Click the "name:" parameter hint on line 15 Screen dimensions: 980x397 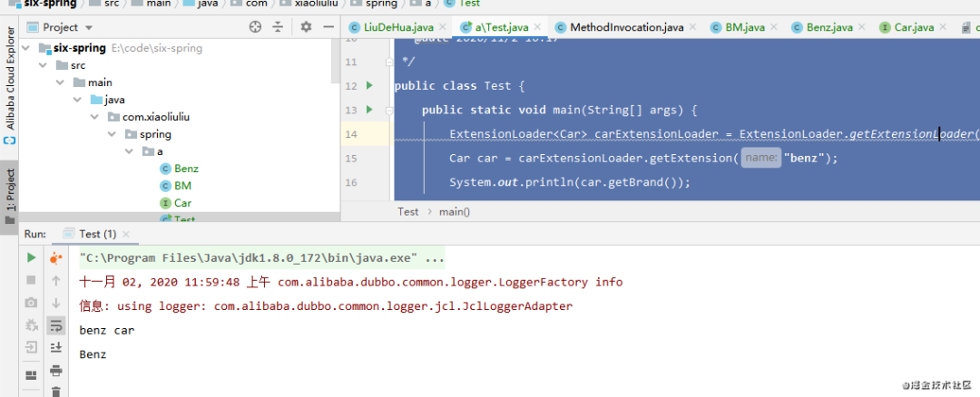(x=761, y=159)
